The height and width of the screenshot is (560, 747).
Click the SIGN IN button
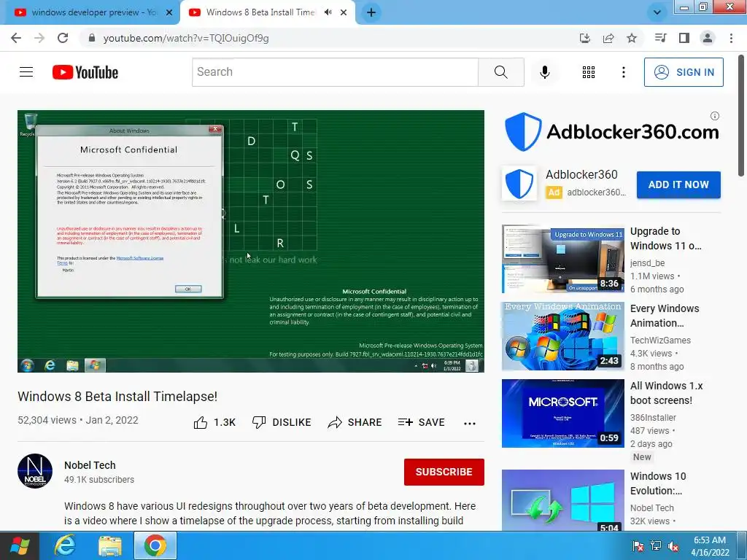pos(684,72)
